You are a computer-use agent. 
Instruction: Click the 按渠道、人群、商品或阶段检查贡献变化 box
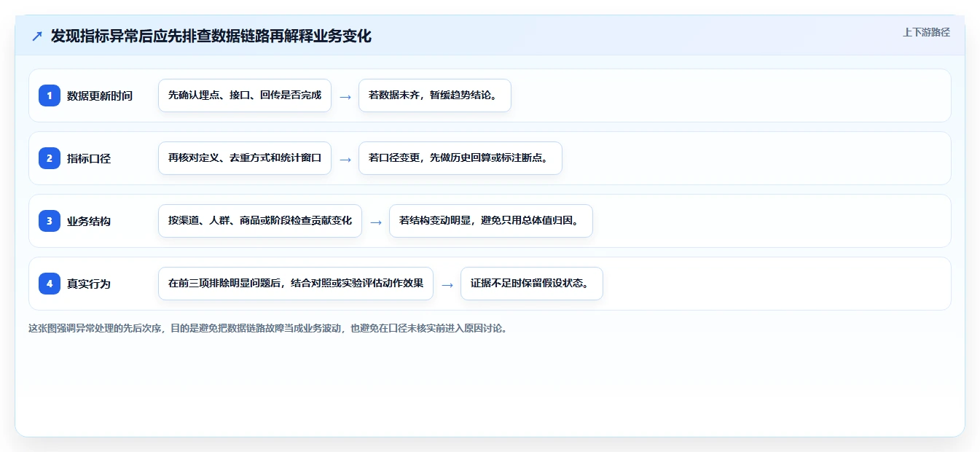260,221
